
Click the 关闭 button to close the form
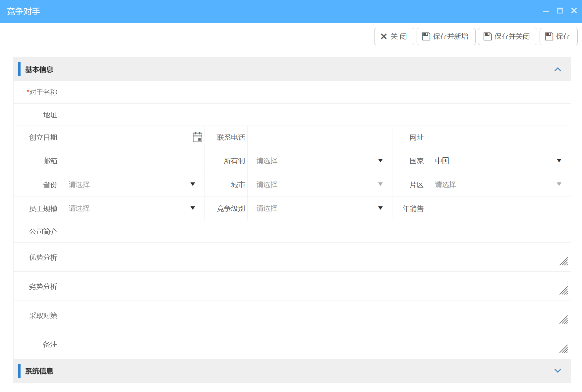[x=394, y=36]
